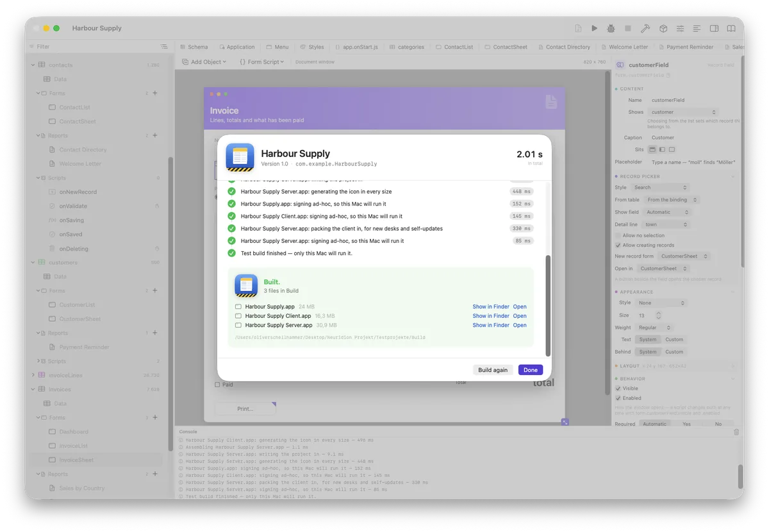This screenshot has width=769, height=532.
Task: Open the Shows customer dropdown
Action: (x=683, y=112)
